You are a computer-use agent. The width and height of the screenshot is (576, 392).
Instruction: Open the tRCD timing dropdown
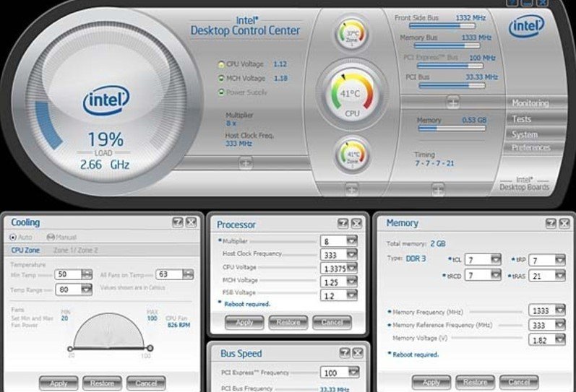point(496,275)
